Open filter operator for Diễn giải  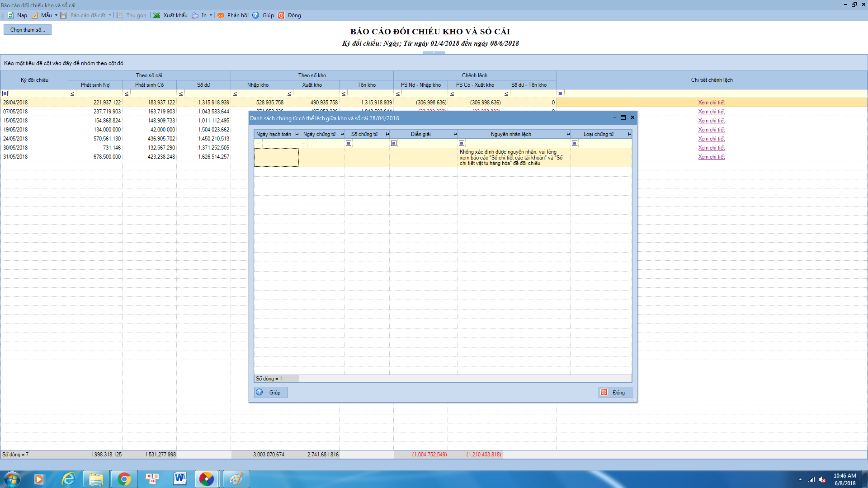(x=394, y=143)
